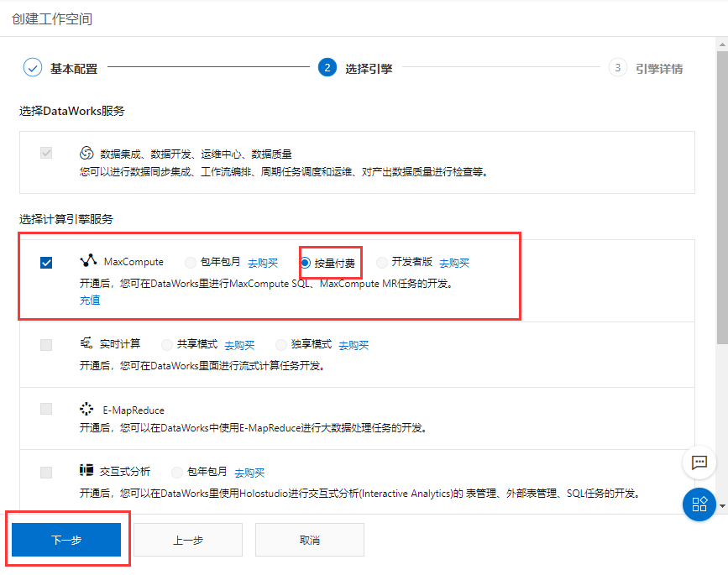The height and width of the screenshot is (575, 728).
Task: Click the 流式计算任务开发 description text
Action: pos(202,366)
